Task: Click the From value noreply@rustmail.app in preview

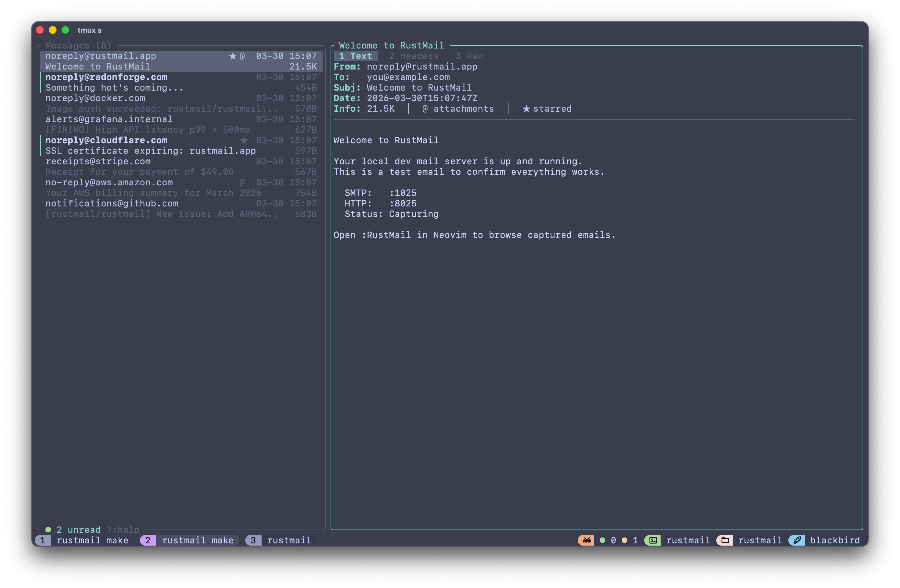Action: [x=422, y=67]
